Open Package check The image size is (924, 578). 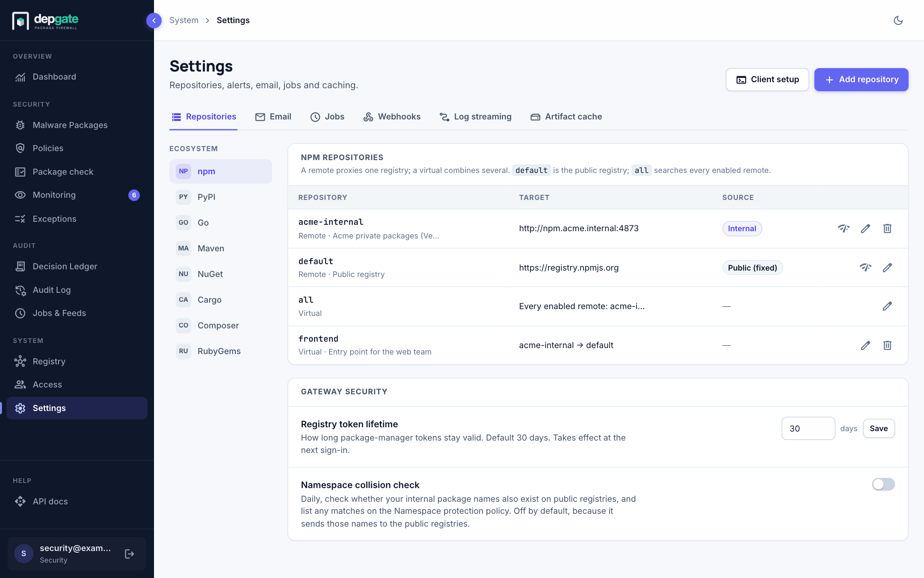(x=77, y=172)
